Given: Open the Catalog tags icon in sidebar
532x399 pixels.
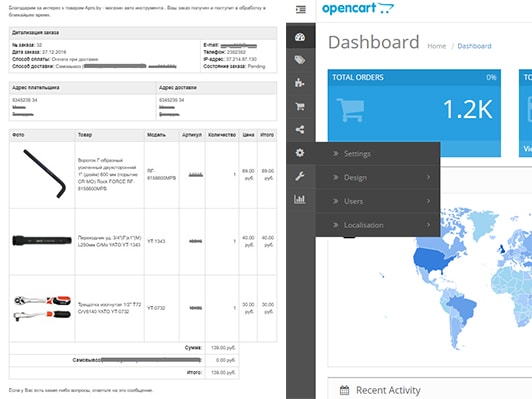Looking at the screenshot, I should [300, 60].
